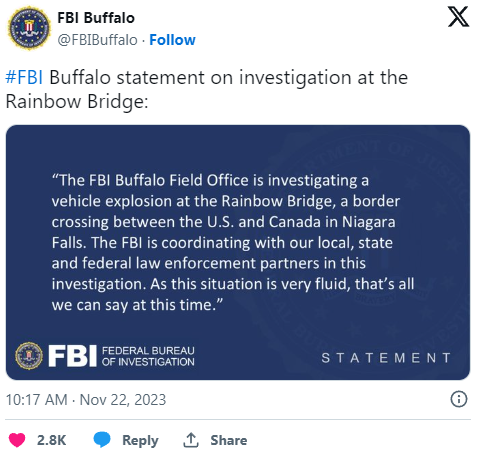Open the tweet info circle icon
Image resolution: width=484 pixels, height=455 pixels.
coord(459,399)
